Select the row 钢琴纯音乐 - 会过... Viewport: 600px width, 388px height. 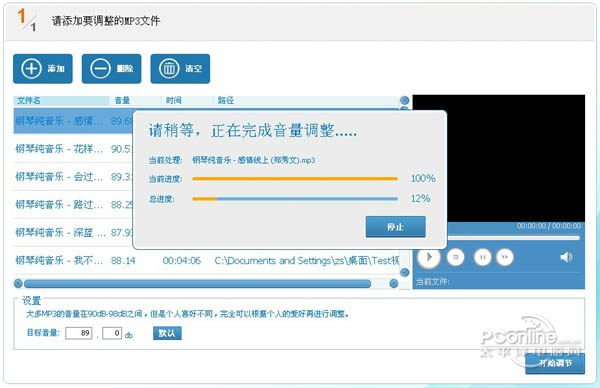[73, 177]
